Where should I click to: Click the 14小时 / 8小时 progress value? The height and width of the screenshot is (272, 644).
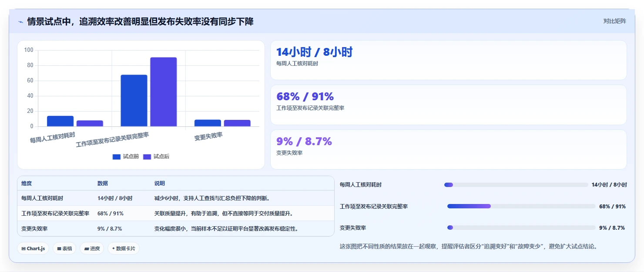pyautogui.click(x=609, y=185)
